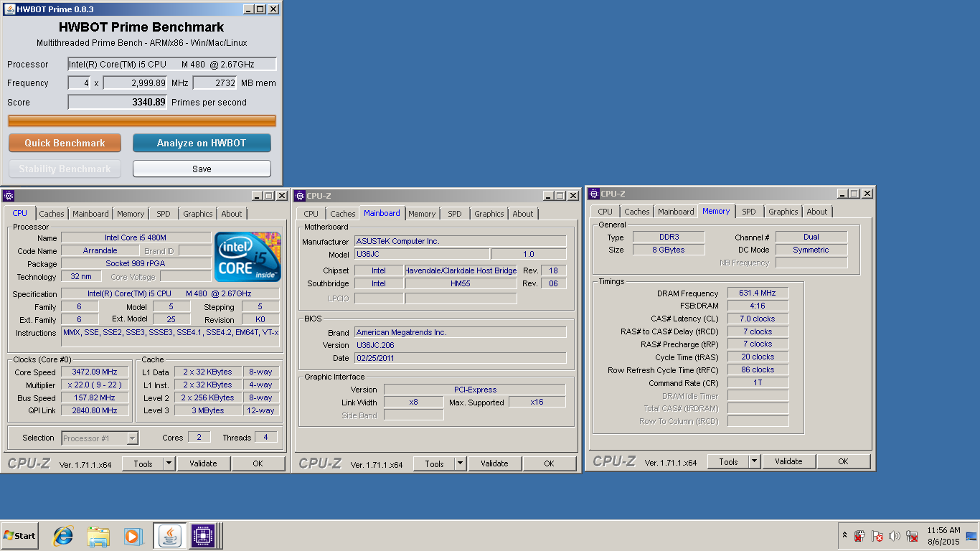Click the DRAM Frequency value 631.4 MHz
This screenshot has width=980, height=551.
point(758,293)
